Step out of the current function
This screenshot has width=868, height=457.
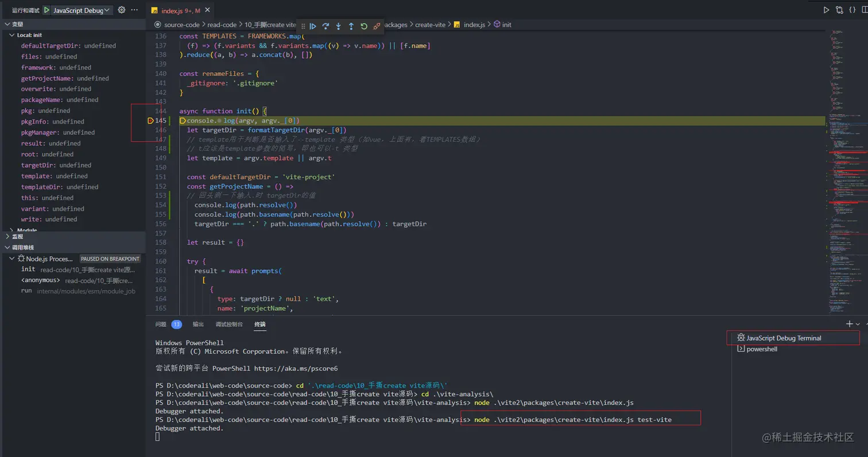[x=351, y=26]
